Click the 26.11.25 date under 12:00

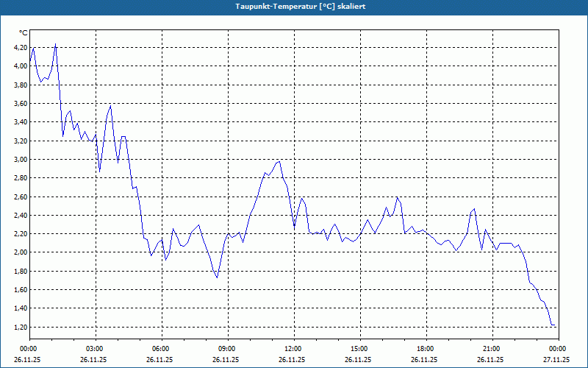tap(292, 359)
